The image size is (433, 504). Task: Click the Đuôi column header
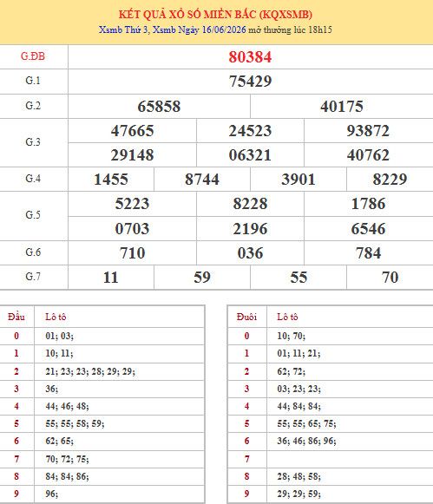tap(246, 317)
